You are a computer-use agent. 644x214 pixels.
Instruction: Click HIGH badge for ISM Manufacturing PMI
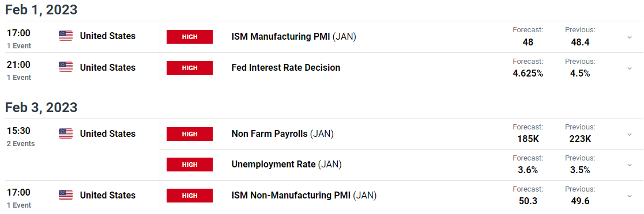[x=189, y=37]
